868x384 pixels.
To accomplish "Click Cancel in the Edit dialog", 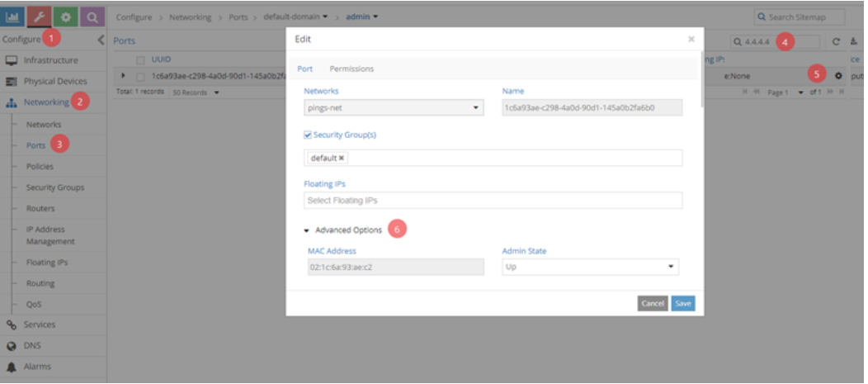I will pos(653,304).
